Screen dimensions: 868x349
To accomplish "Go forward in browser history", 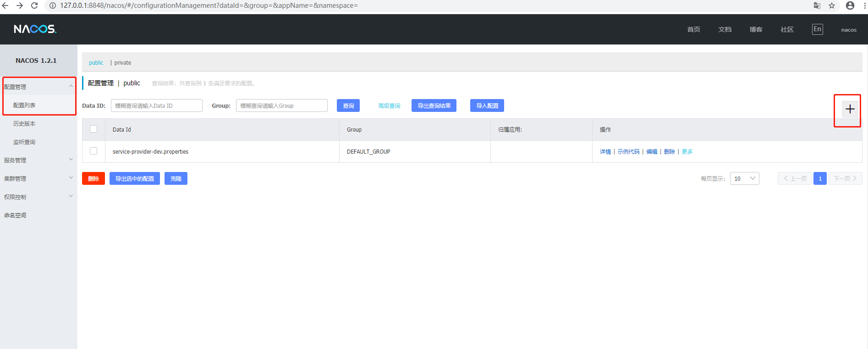I will click(x=20, y=6).
